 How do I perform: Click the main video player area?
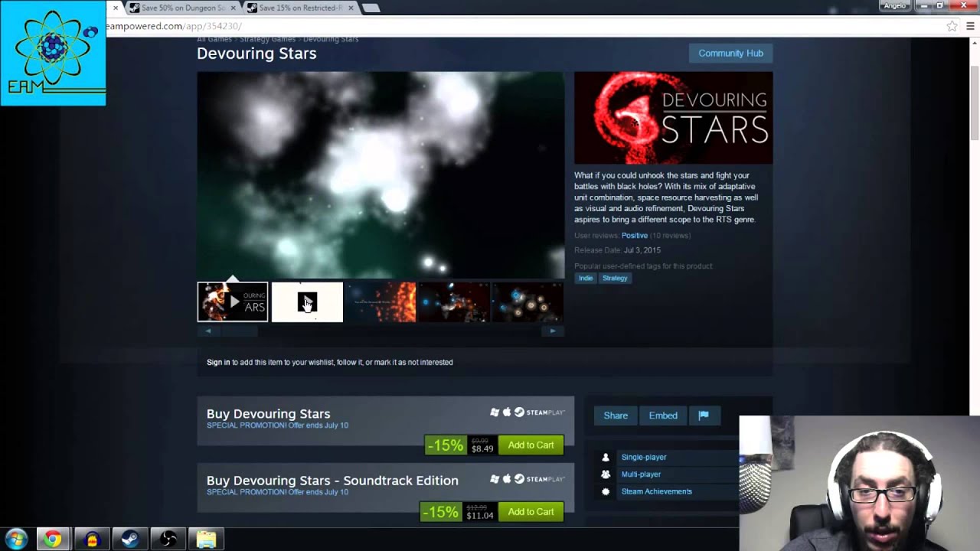[381, 175]
